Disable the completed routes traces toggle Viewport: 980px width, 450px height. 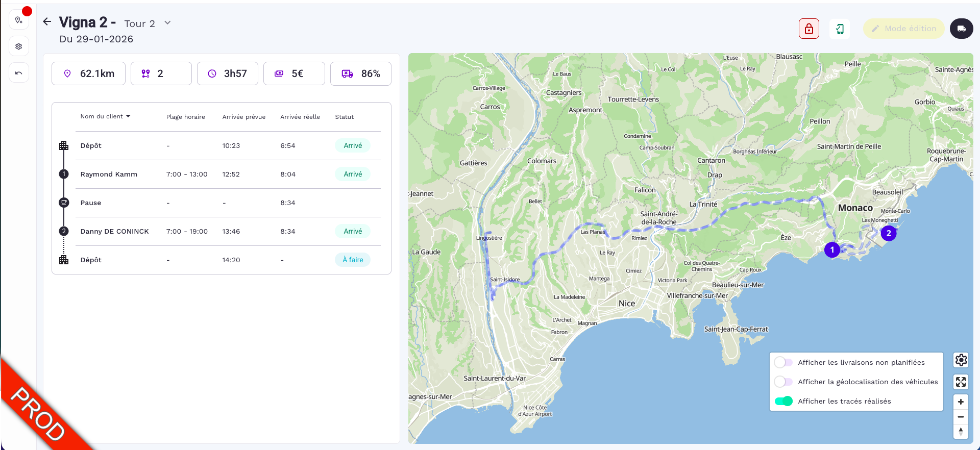coord(783,401)
